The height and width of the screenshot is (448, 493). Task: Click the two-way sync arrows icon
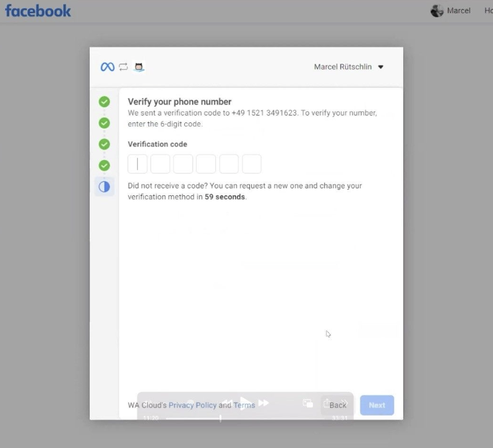[x=123, y=67]
